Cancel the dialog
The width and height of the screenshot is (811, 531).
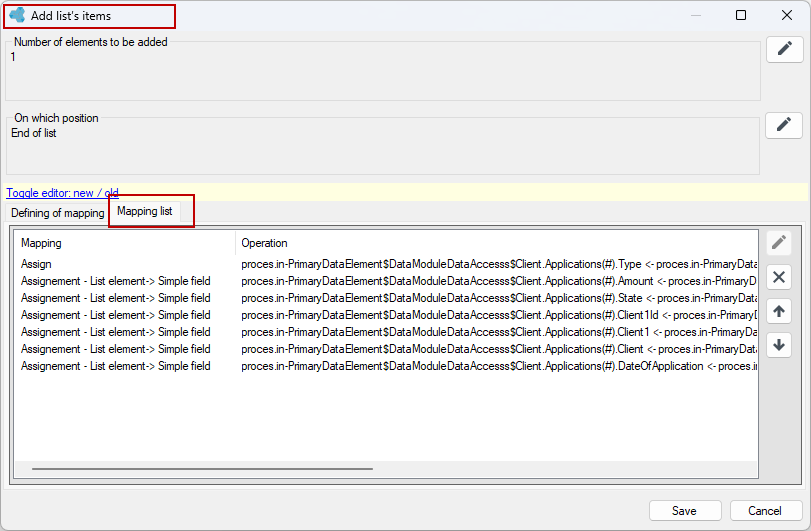click(x=765, y=511)
